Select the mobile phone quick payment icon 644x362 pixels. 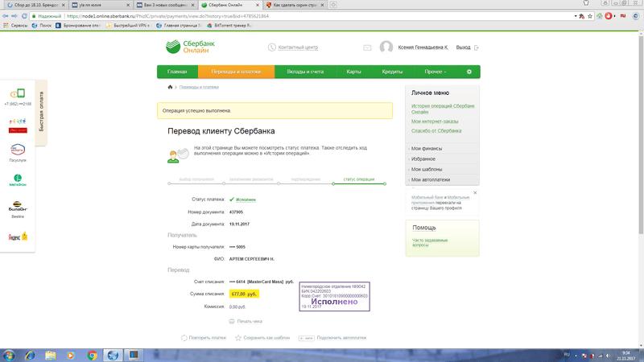(x=18, y=94)
